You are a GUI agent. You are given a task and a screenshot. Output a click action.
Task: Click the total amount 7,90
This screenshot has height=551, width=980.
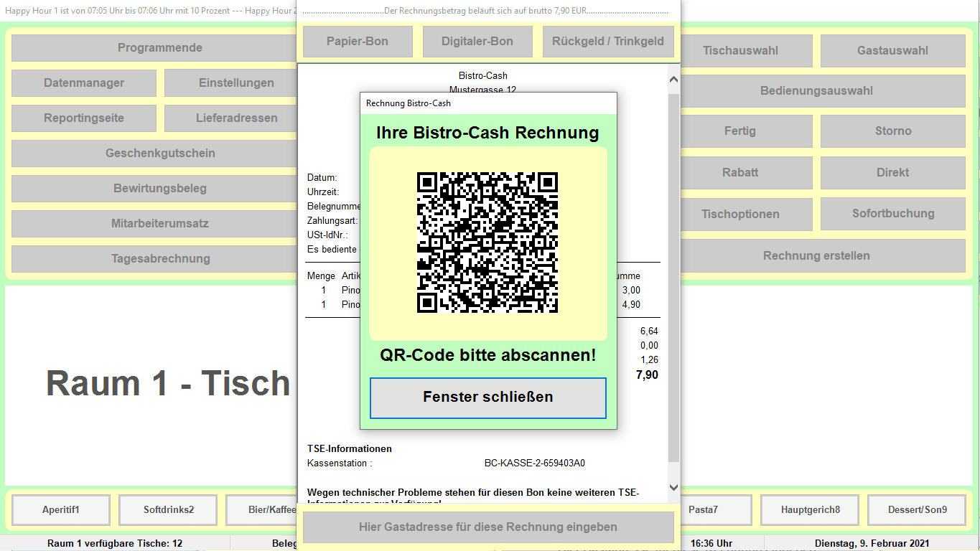click(646, 375)
